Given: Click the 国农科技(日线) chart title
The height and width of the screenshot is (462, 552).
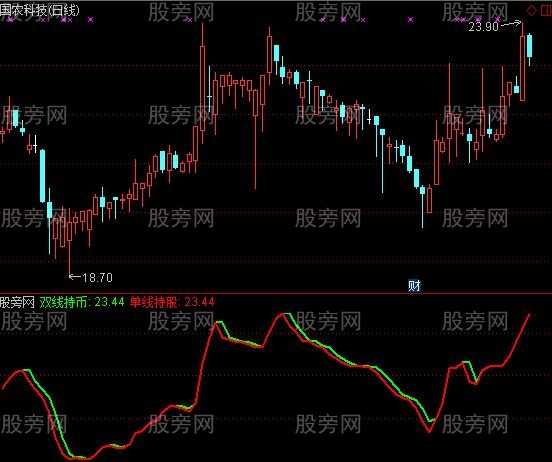Looking at the screenshot, I should [39, 10].
